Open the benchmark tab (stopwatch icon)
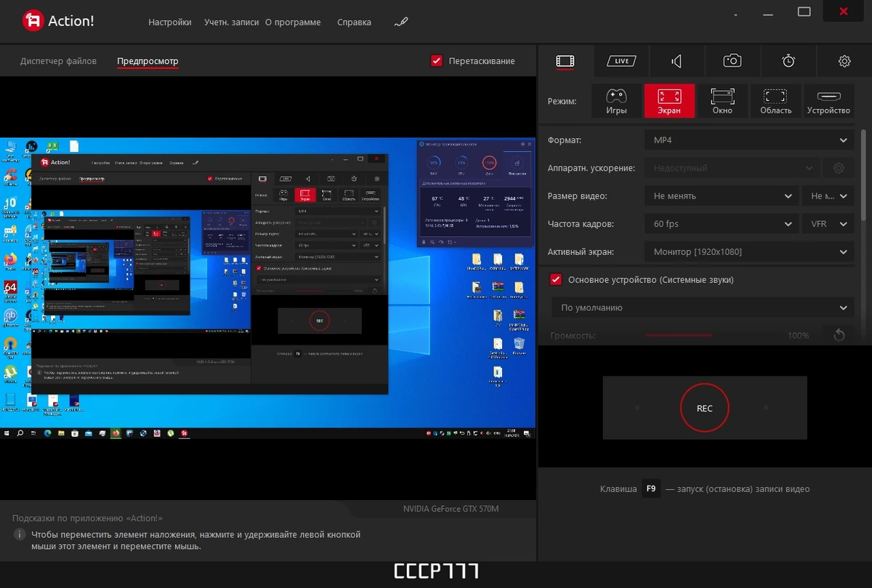The image size is (872, 588). (x=788, y=61)
